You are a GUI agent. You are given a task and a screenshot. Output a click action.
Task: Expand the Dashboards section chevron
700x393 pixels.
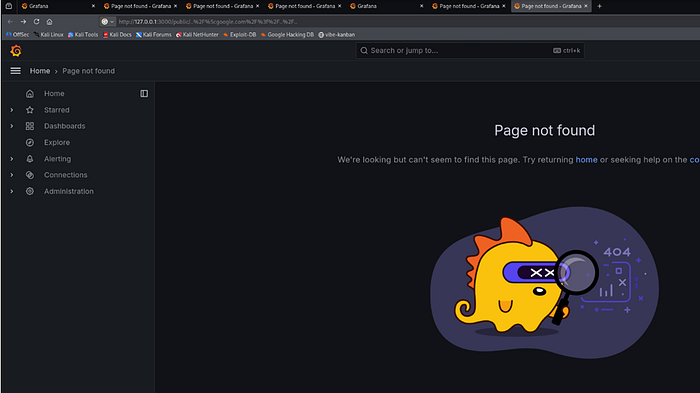click(12, 126)
